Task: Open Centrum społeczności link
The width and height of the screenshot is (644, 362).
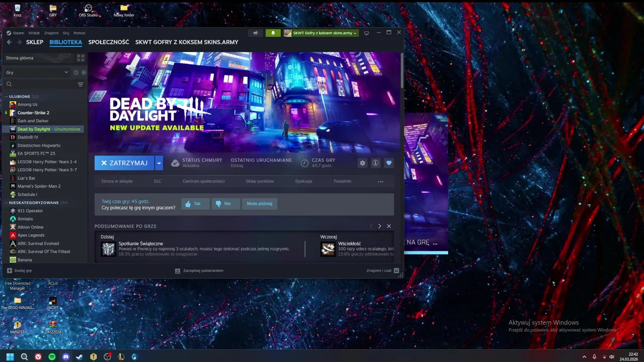Action: 203,181
